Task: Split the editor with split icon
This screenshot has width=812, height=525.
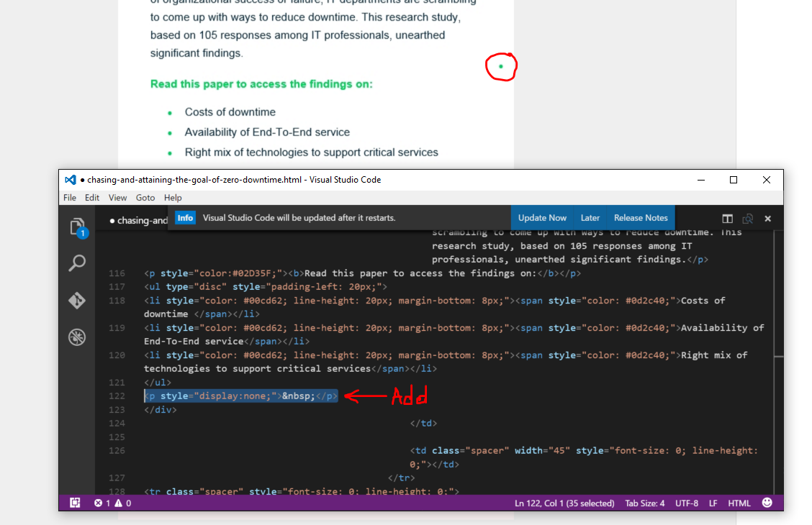Action: point(728,219)
